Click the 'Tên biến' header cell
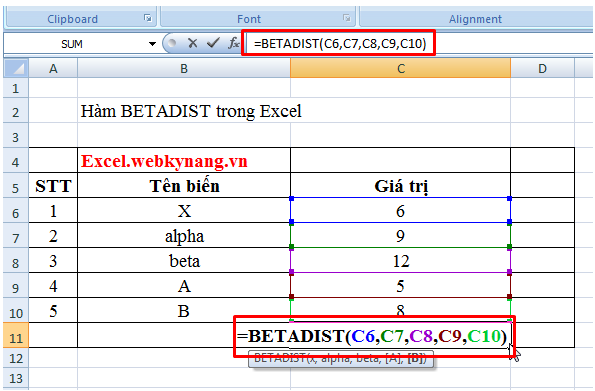 click(184, 186)
